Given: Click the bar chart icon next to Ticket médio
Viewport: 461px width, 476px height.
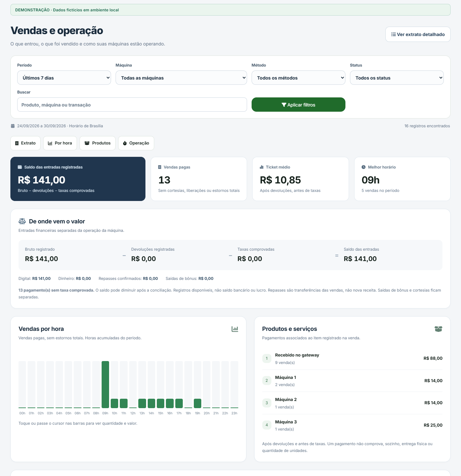Looking at the screenshot, I should pyautogui.click(x=262, y=167).
